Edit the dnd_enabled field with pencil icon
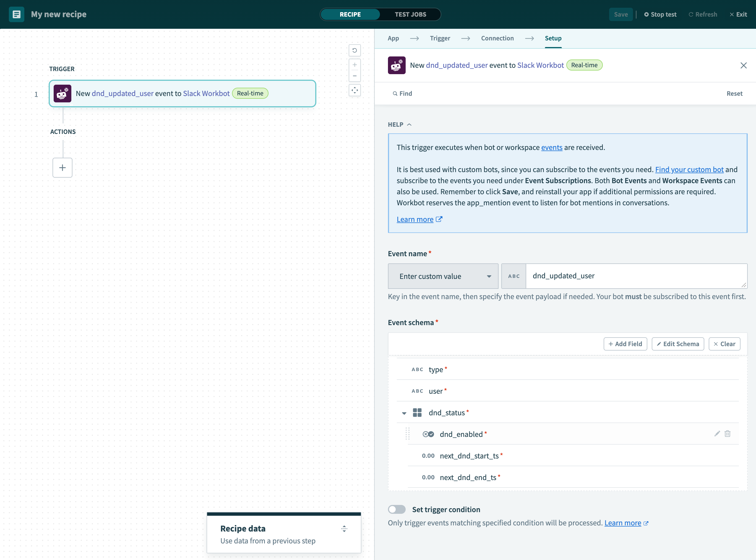 (x=717, y=434)
